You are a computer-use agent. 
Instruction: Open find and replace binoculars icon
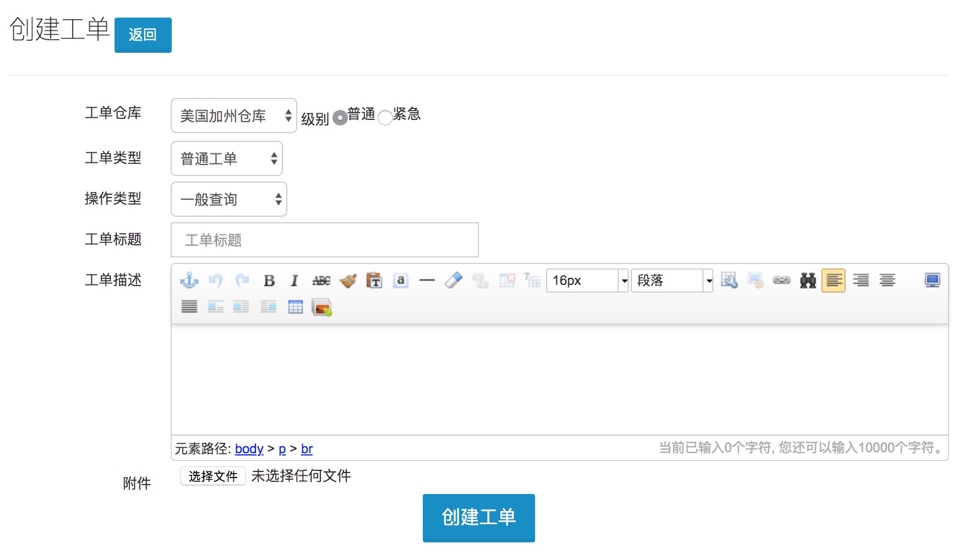[808, 281]
